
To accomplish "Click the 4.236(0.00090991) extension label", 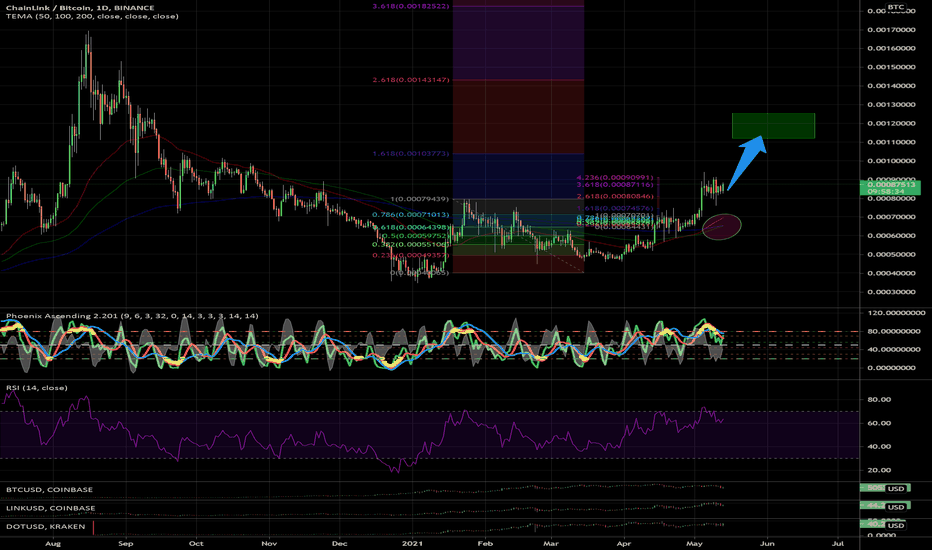I will 615,177.
